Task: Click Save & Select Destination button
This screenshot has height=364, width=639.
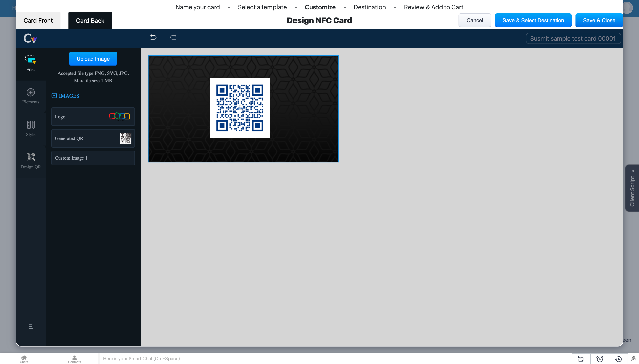Action: point(533,21)
